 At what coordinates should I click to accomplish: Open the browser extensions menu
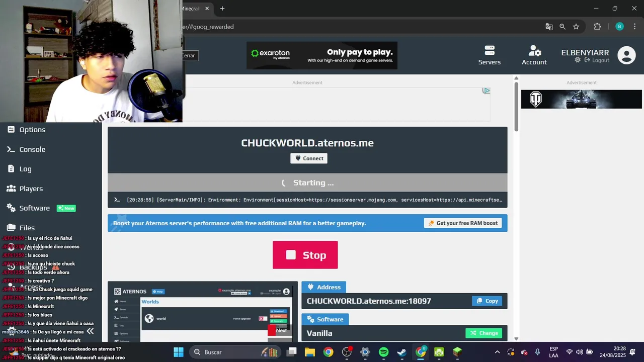598,27
